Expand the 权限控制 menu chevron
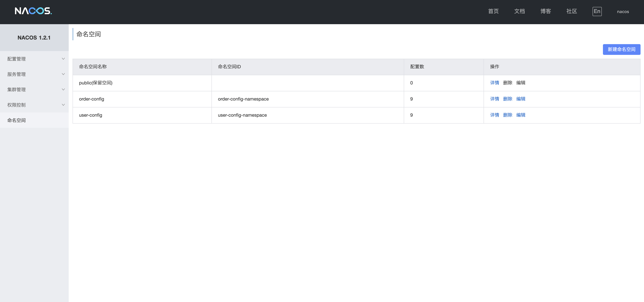This screenshot has height=302, width=644. (63, 105)
